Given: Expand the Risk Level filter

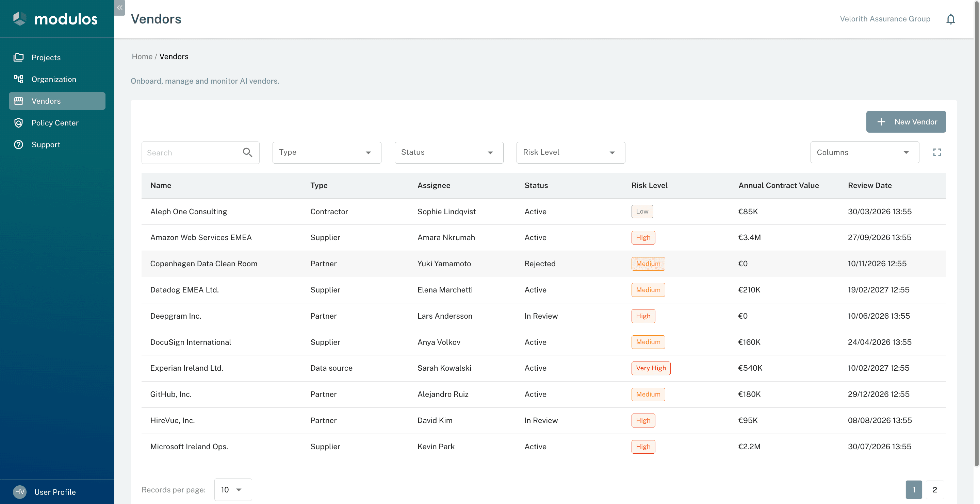Looking at the screenshot, I should tap(571, 152).
